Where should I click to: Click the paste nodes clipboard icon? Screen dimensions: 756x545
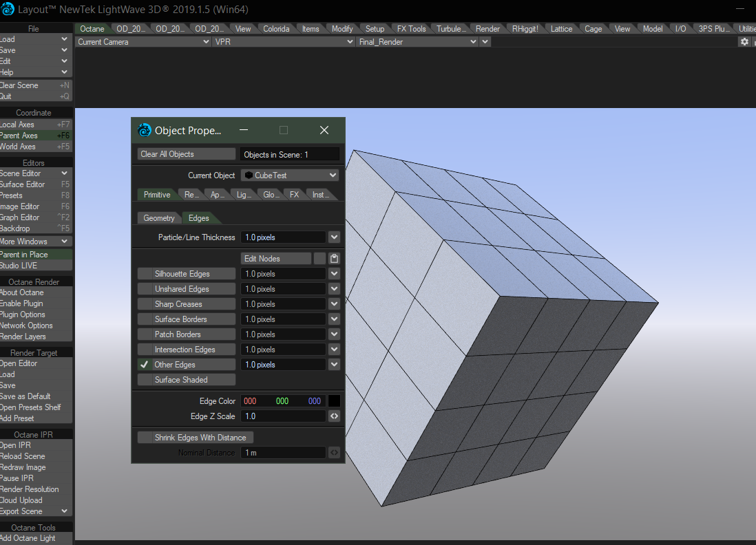click(x=334, y=259)
